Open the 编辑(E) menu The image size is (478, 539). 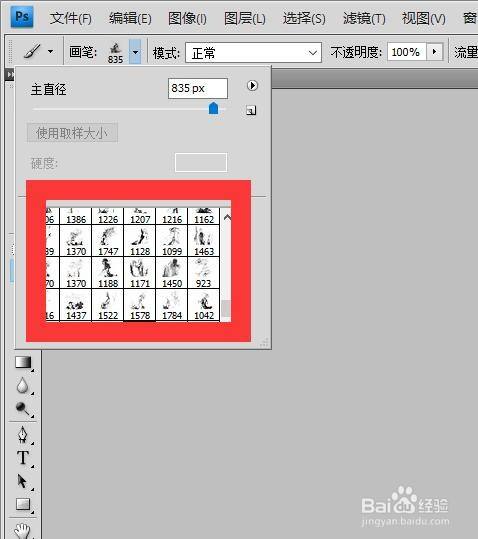(130, 18)
